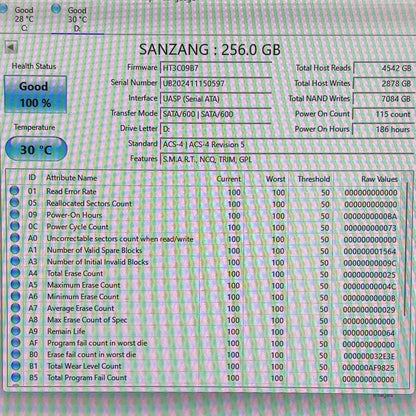The height and width of the screenshot is (416, 416).
Task: Click status icon for Uncorrectable sectors count row
Action: coord(15,237)
